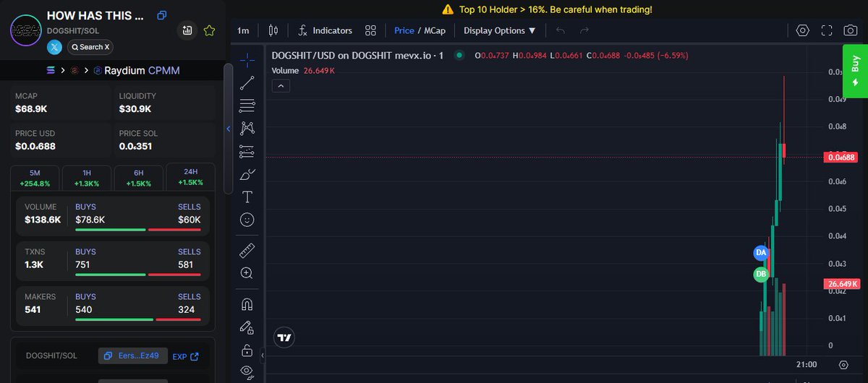Click the MCAP $68.9K value
Viewport: 868px width, 383px height.
[31, 109]
